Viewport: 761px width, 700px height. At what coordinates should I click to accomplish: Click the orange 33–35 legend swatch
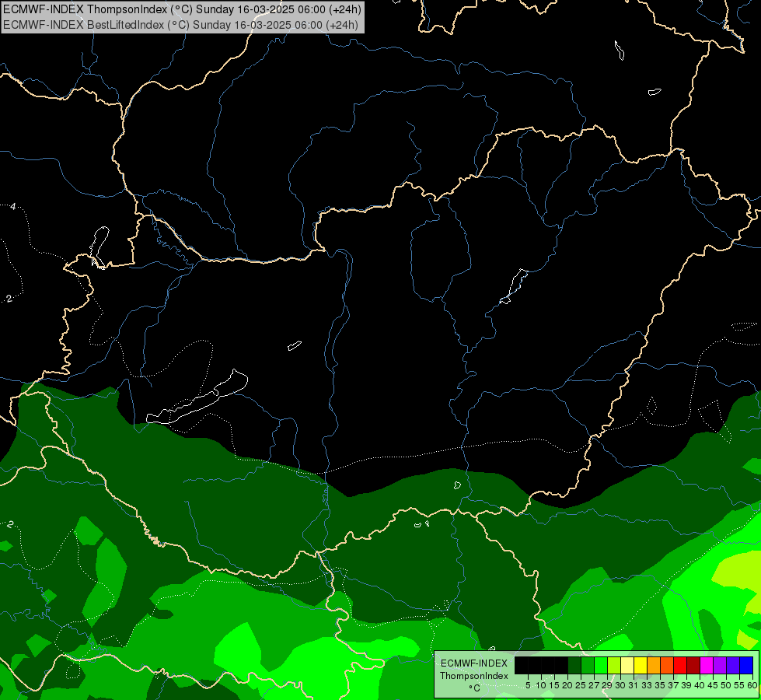(x=654, y=665)
